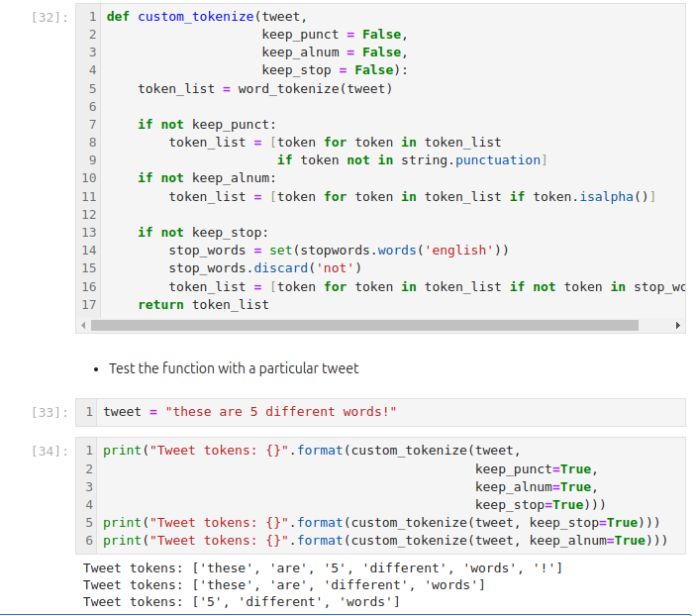Click the left scroll arrow under cell 32

pyautogui.click(x=83, y=325)
